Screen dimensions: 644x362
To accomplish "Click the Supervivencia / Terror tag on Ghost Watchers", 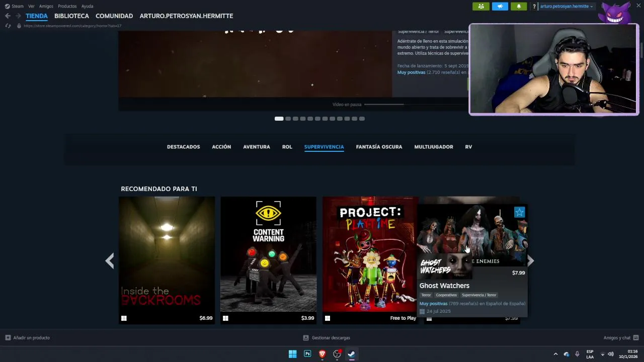I will 479,295.
